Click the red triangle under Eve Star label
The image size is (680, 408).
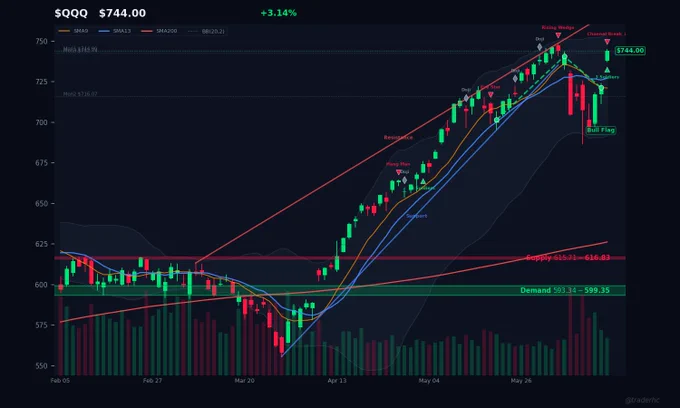(x=490, y=95)
